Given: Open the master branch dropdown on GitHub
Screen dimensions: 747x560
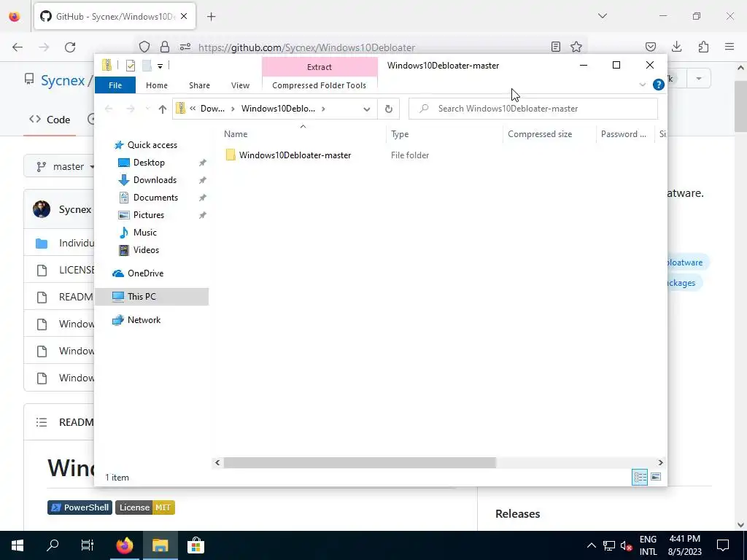Looking at the screenshot, I should click(x=66, y=167).
